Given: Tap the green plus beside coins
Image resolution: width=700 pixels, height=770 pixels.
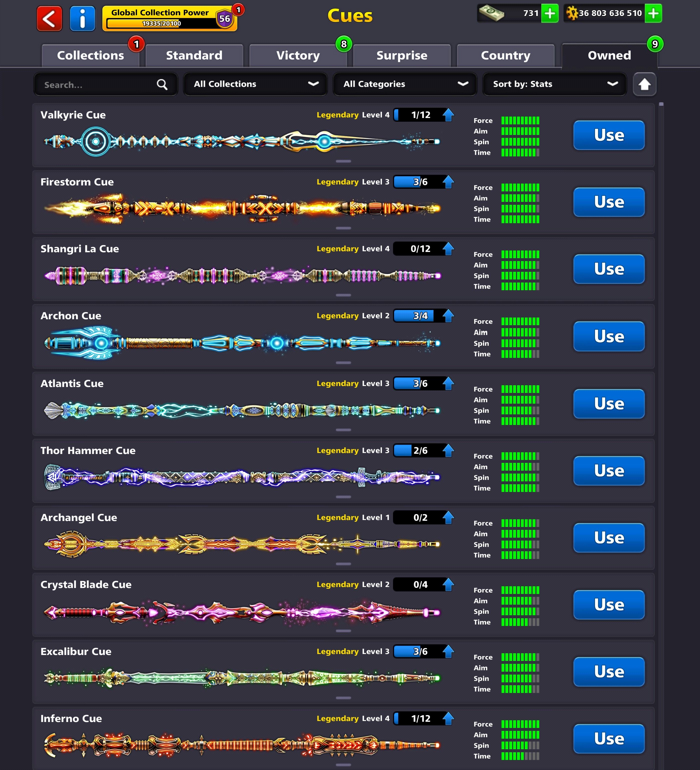Looking at the screenshot, I should coord(653,13).
